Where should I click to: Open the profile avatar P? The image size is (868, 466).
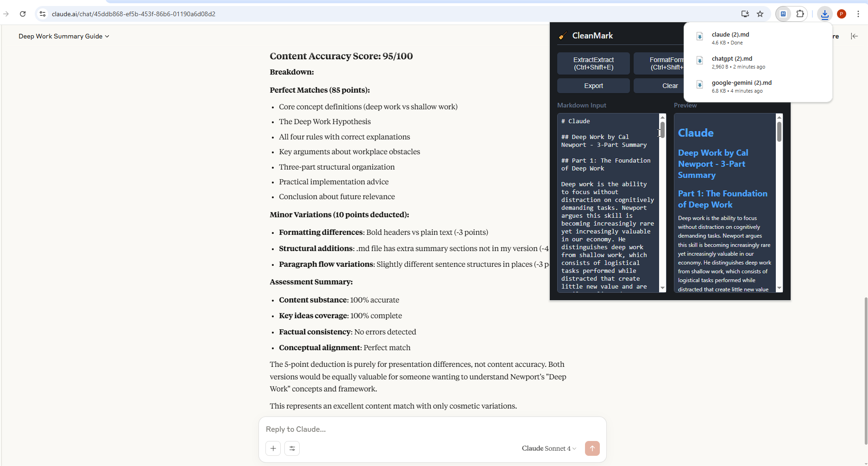pyautogui.click(x=842, y=14)
